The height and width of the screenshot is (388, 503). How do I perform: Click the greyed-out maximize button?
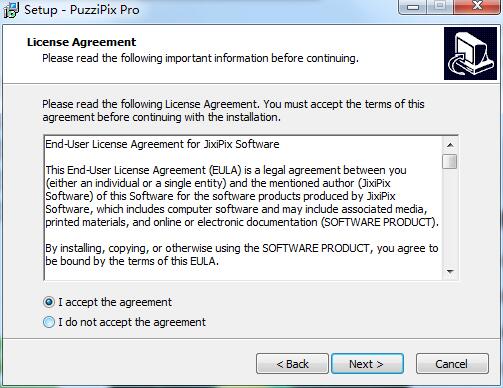pyautogui.click(x=440, y=7)
